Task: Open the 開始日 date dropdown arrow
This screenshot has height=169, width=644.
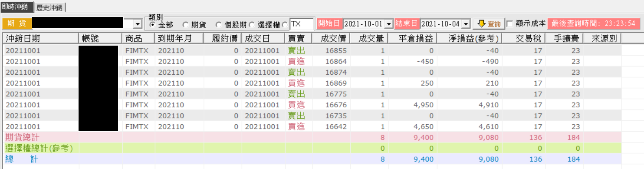Action: [389, 23]
